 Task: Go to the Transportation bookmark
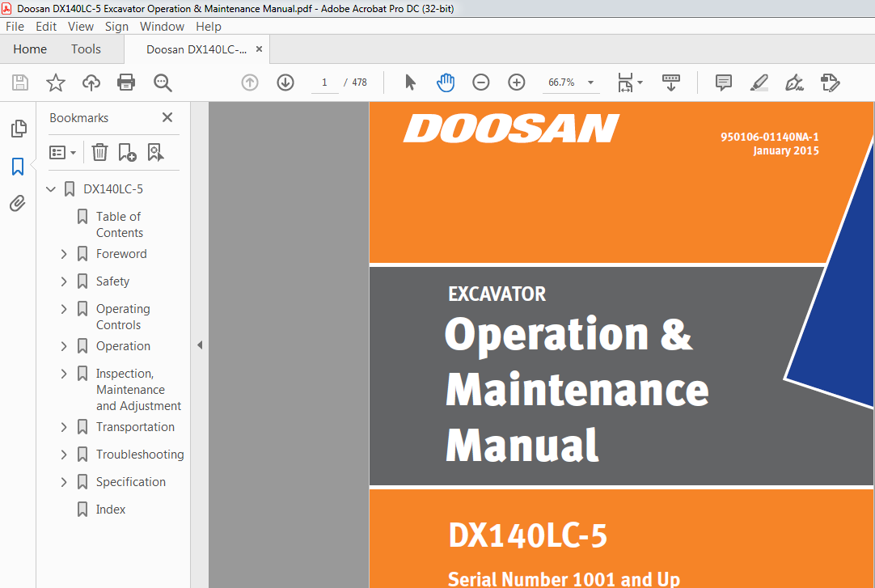click(x=135, y=427)
